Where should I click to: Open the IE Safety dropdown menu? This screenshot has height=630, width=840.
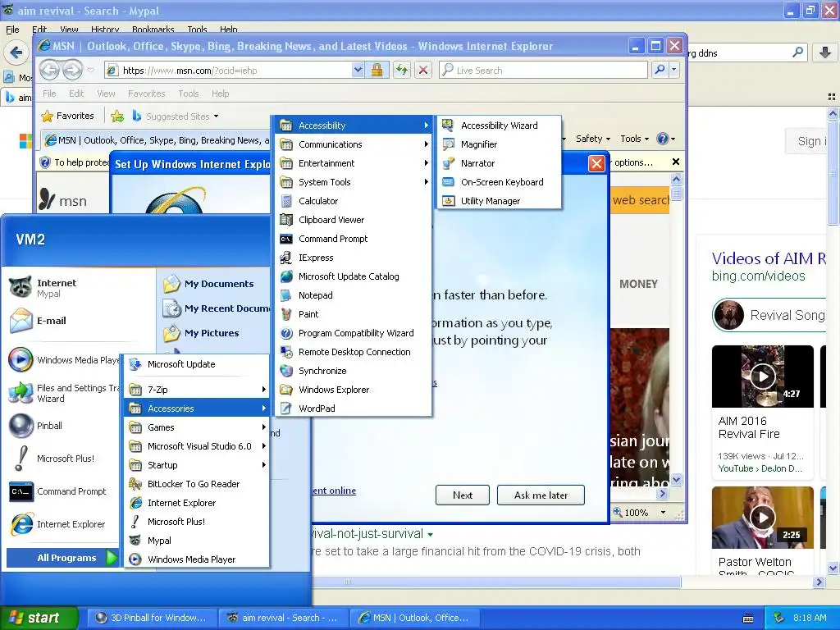[x=592, y=139]
